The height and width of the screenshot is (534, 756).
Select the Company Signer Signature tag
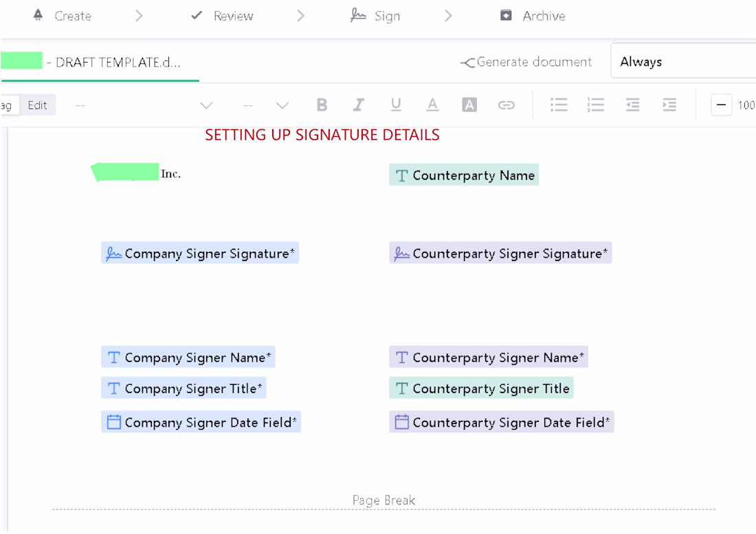click(x=199, y=253)
